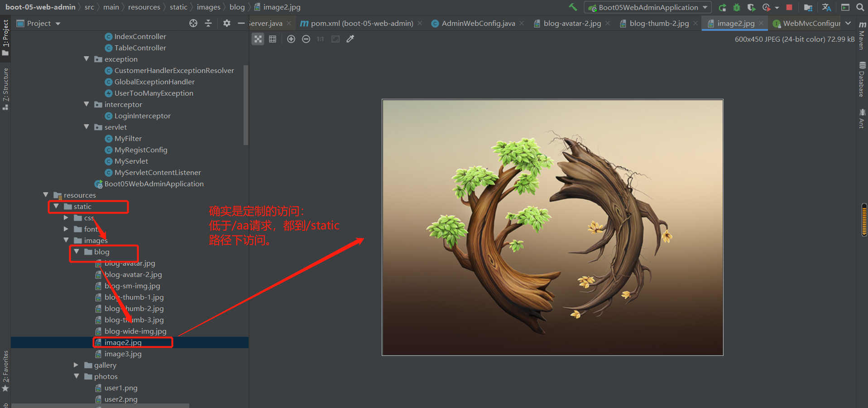Click the Project tree vertical scrollbar
The image size is (868, 408).
click(246, 105)
